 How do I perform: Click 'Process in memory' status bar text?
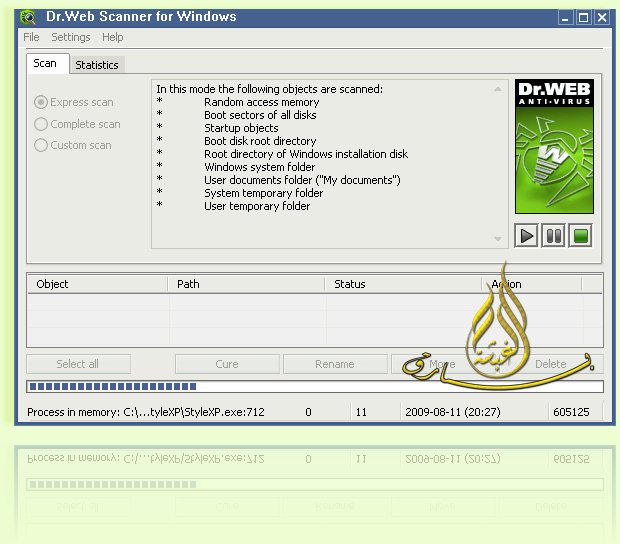[x=146, y=412]
